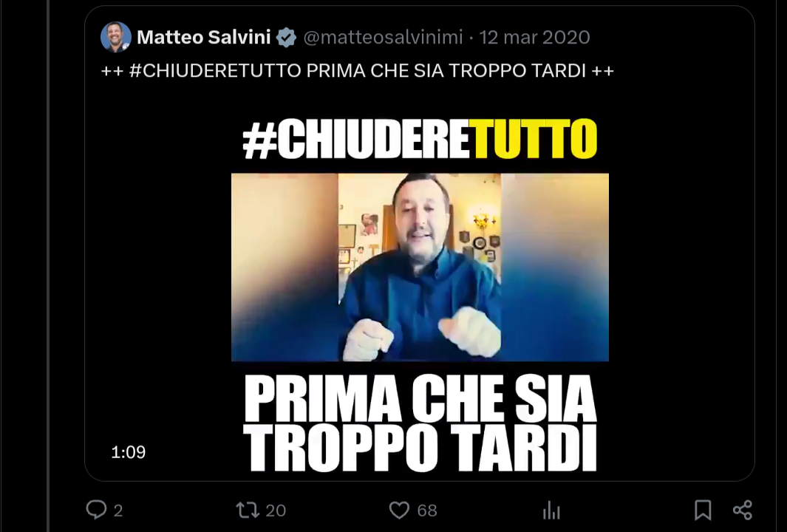787x532 pixels.
Task: Select the tweet text ending with TROPPO TARDI ++
Action: (x=358, y=71)
